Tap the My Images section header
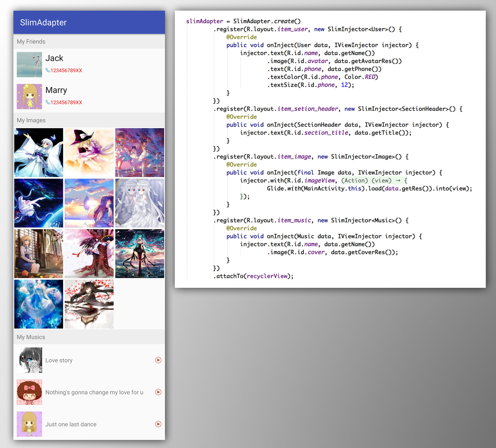The image size is (496, 448). pyautogui.click(x=31, y=120)
